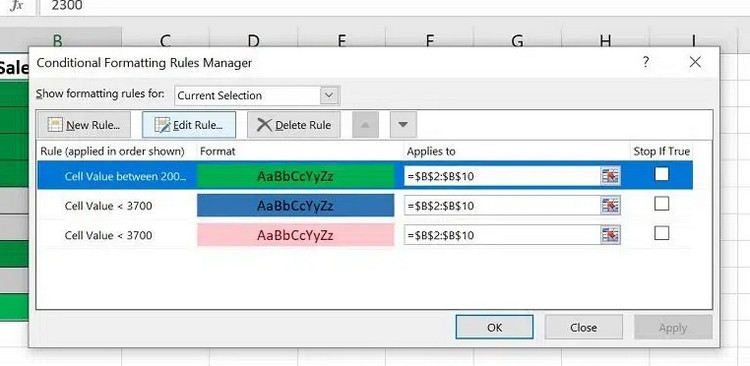The image size is (750, 366).
Task: Click range selector icon for first rule
Action: (x=610, y=176)
